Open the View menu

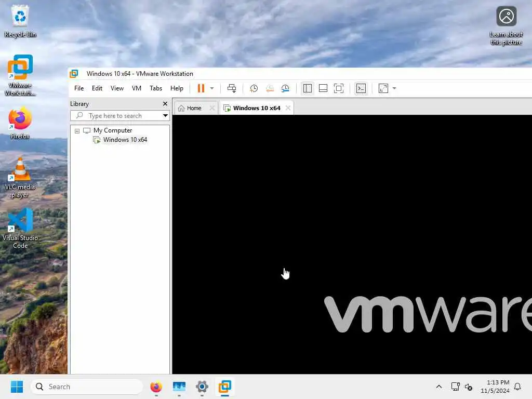point(117,88)
